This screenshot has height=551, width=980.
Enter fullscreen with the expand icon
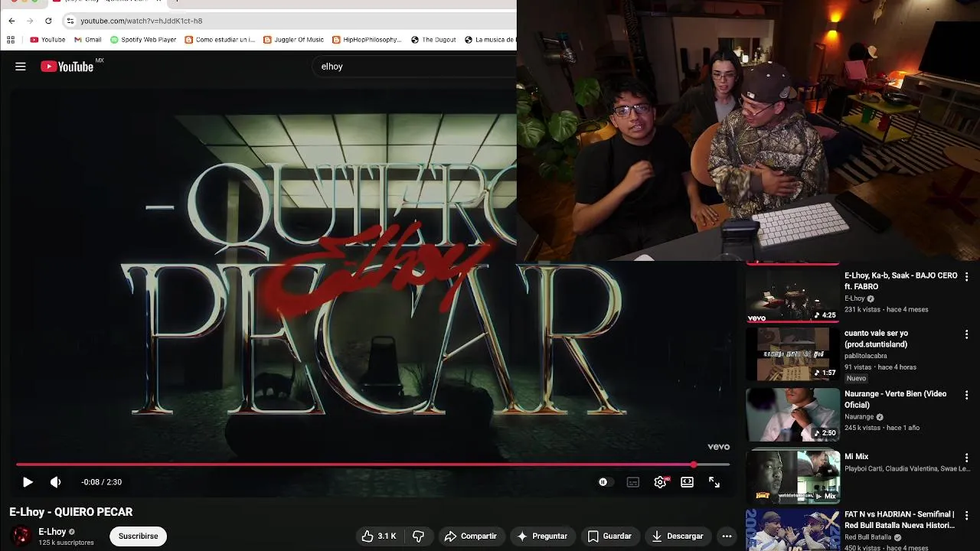pos(714,482)
